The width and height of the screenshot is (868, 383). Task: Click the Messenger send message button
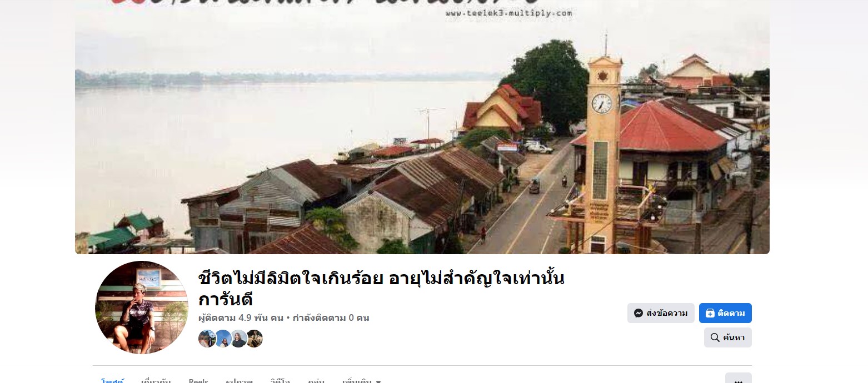(x=661, y=313)
